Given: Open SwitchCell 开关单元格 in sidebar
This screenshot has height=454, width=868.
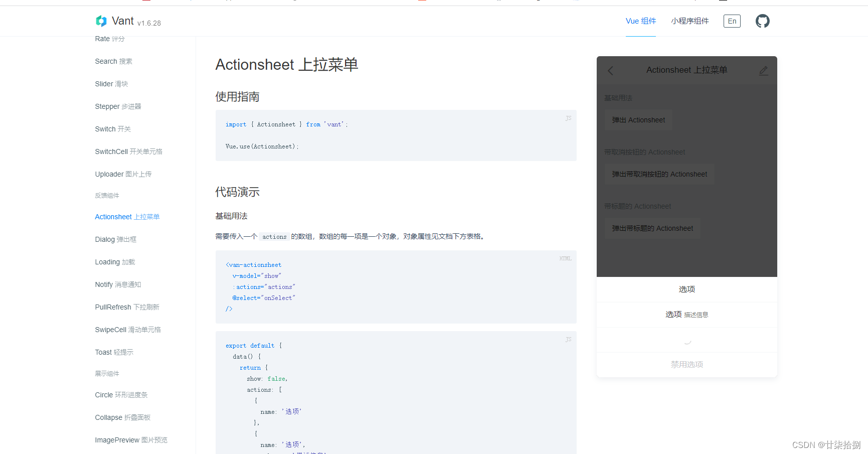Looking at the screenshot, I should 129,152.
